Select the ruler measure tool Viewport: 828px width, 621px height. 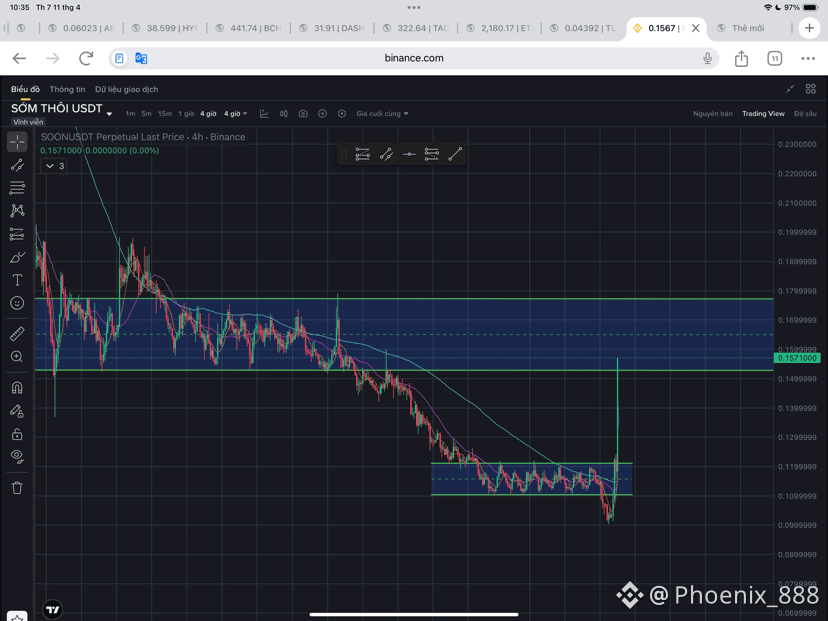(x=17, y=334)
